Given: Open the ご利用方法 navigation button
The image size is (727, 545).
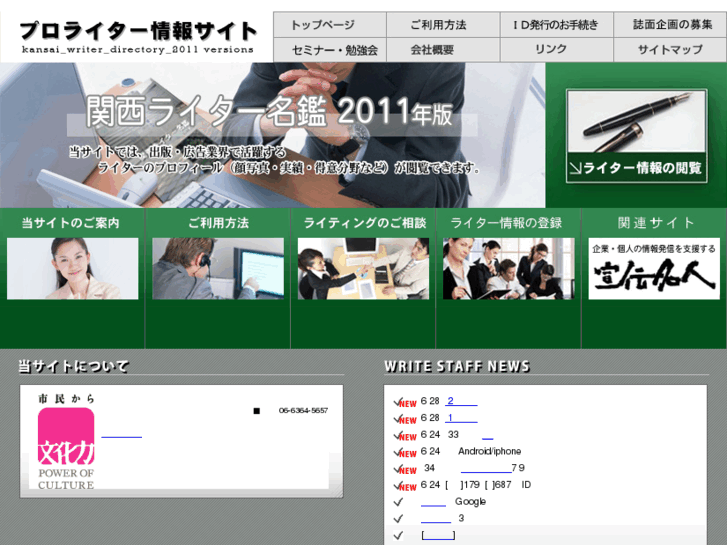Looking at the screenshot, I should coord(443,25).
